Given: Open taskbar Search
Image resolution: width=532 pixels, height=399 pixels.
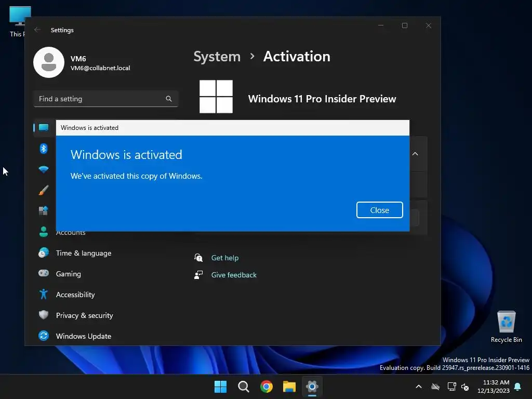Looking at the screenshot, I should pyautogui.click(x=243, y=387).
